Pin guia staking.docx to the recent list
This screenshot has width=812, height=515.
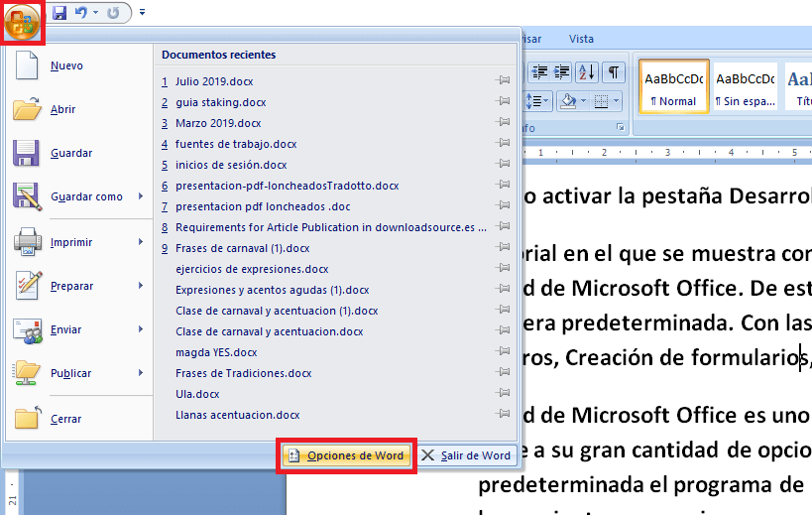click(503, 101)
